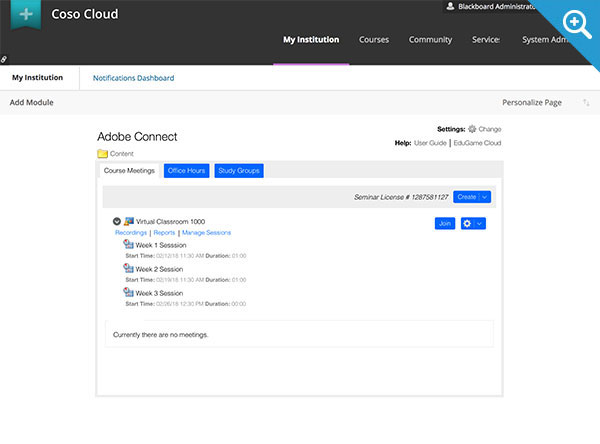Click the teal plus bookmark icon

click(26, 14)
